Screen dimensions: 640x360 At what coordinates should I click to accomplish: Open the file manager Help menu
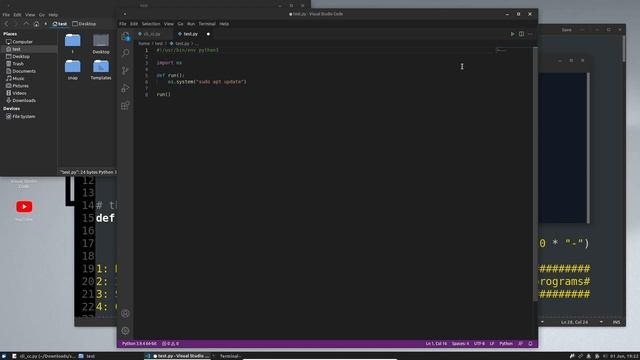pos(53,15)
